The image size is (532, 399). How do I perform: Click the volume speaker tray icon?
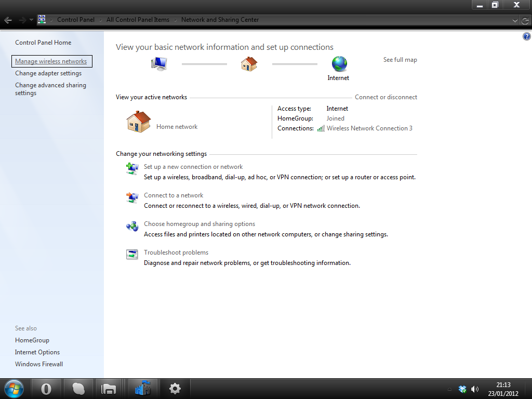click(x=475, y=389)
